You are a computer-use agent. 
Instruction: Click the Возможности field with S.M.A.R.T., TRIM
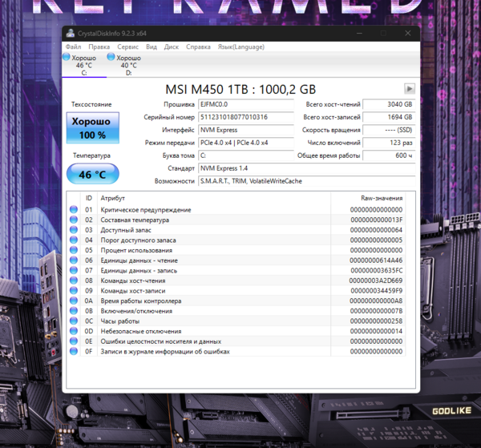click(307, 181)
